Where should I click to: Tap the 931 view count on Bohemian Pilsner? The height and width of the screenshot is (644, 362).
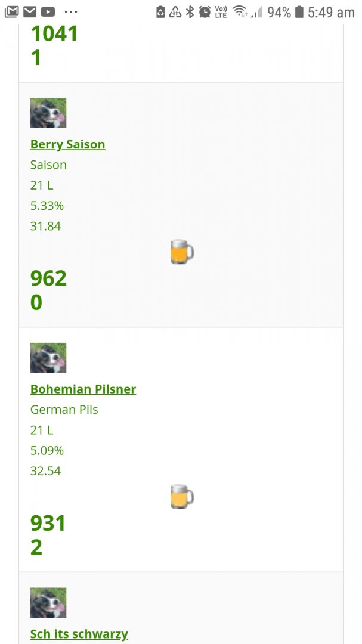(x=48, y=524)
